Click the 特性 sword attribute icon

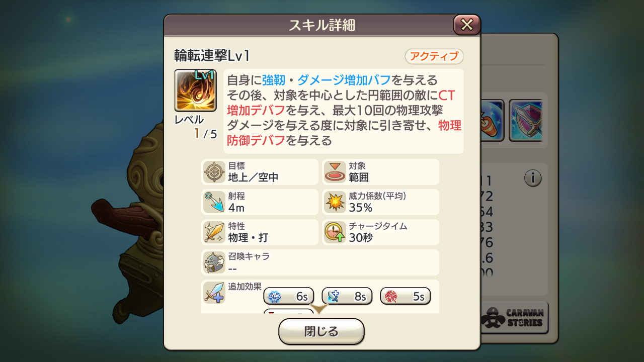(x=214, y=232)
